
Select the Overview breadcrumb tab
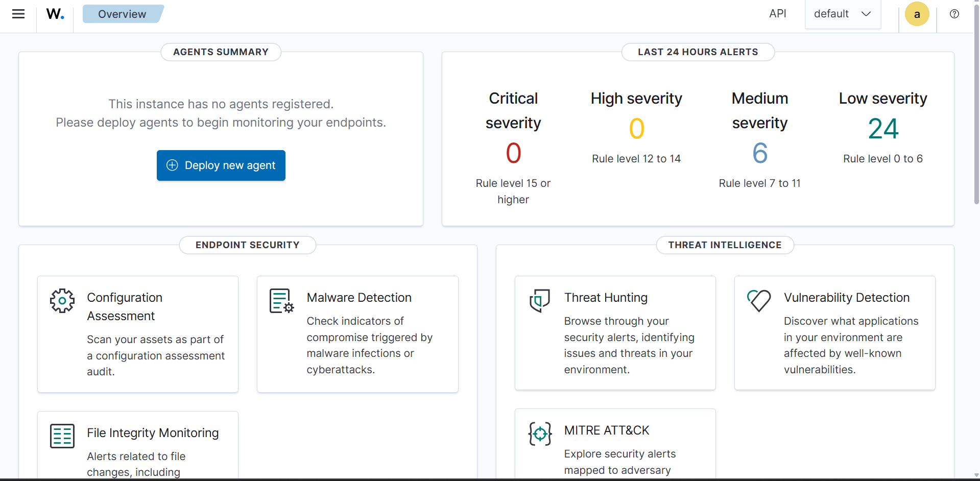point(122,14)
